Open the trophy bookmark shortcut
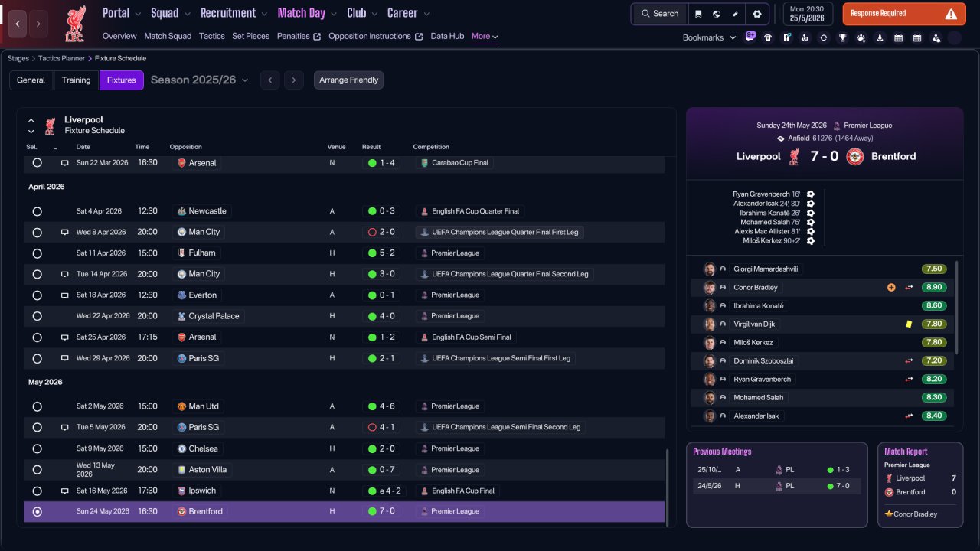This screenshot has width=980, height=551. click(842, 37)
